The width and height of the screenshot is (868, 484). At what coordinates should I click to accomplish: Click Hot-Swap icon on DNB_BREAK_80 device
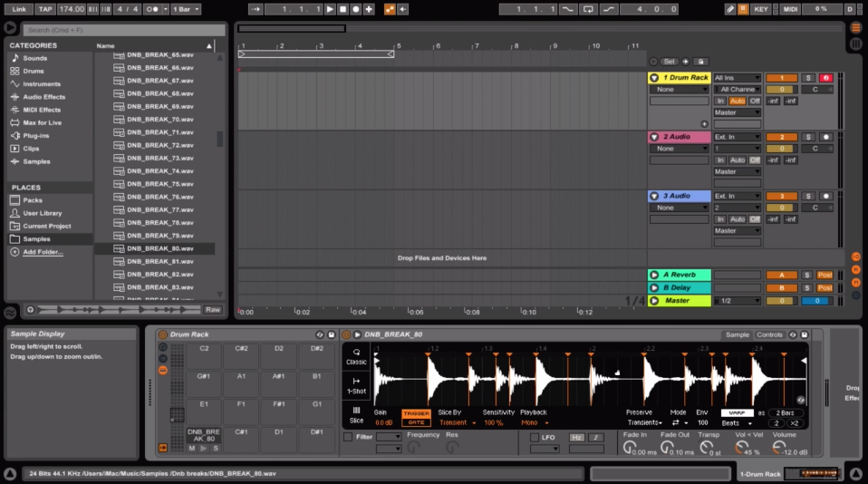click(793, 334)
